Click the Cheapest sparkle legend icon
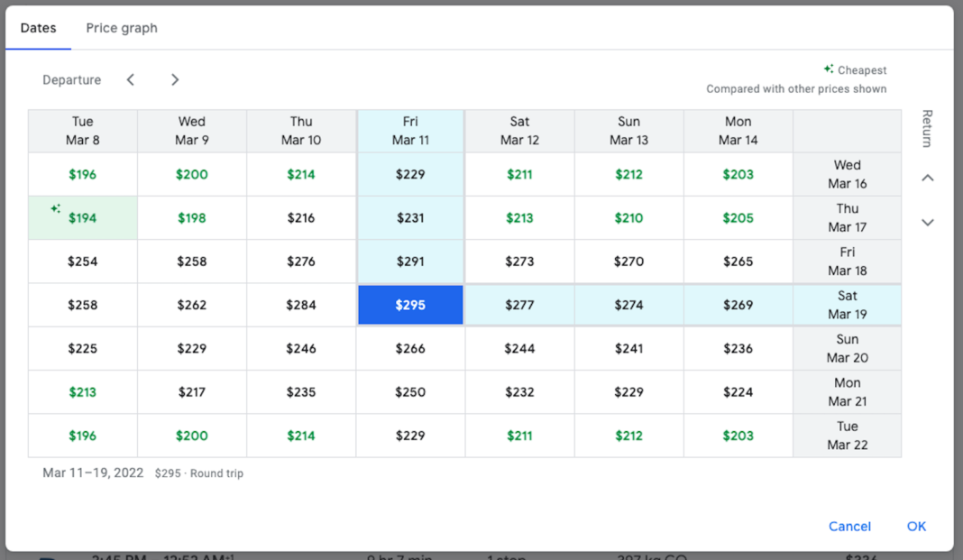963x560 pixels. [x=828, y=69]
